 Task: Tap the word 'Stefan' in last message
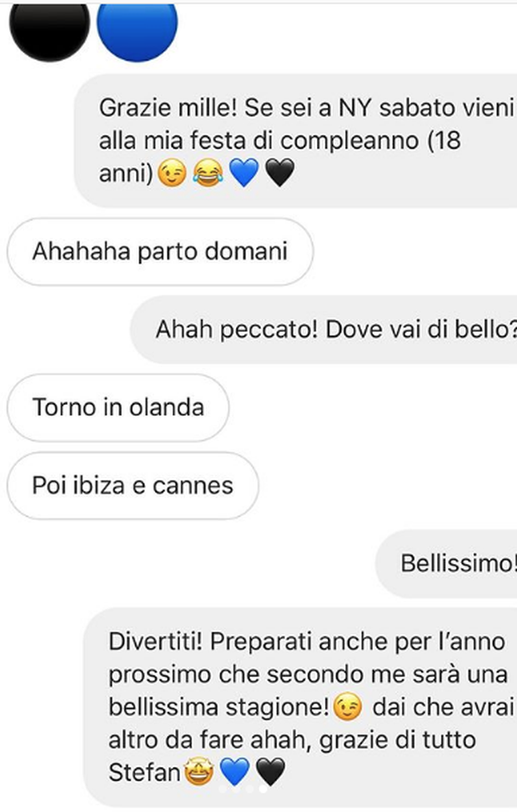[x=144, y=773]
